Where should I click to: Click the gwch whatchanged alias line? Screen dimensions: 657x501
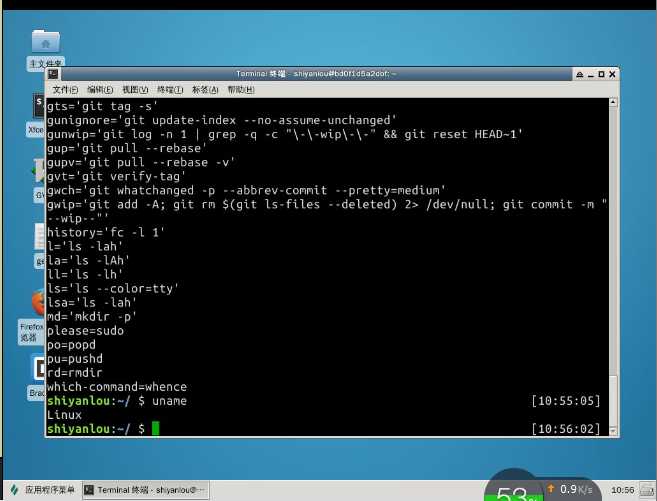point(246,191)
